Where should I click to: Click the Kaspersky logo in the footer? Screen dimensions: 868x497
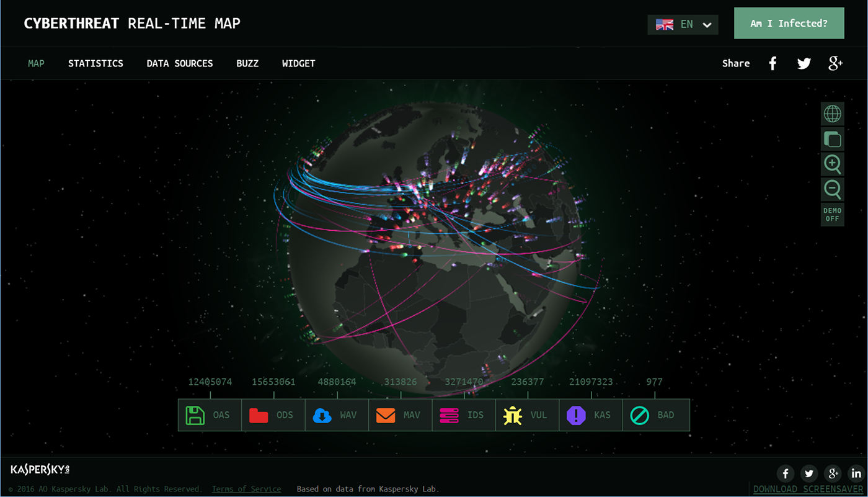tap(39, 470)
